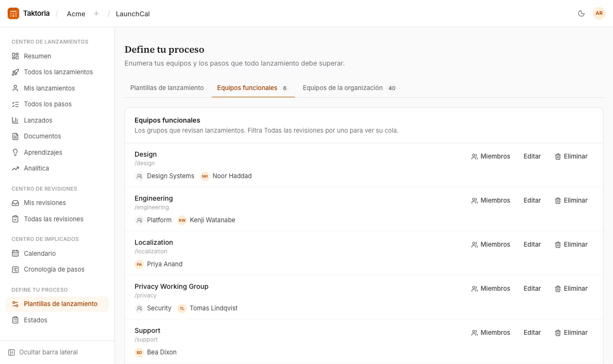This screenshot has width=613, height=364.
Task: Open Estados in sidebar
Action: coord(57,320)
